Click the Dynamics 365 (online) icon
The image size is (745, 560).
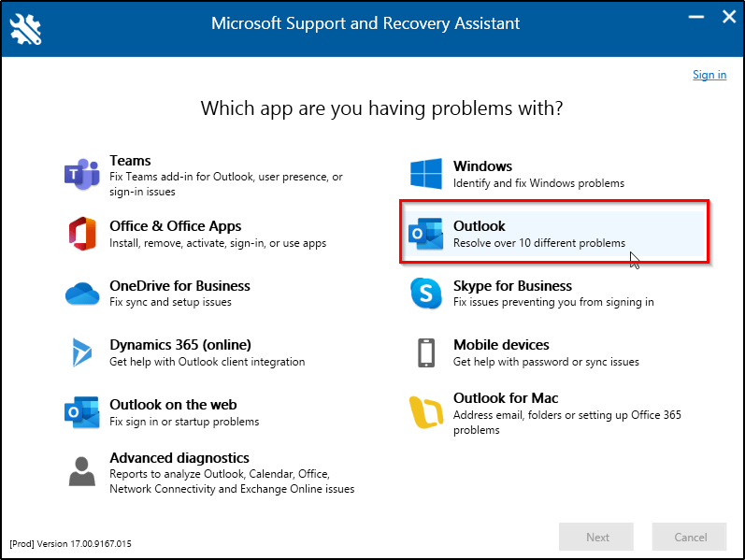[81, 352]
